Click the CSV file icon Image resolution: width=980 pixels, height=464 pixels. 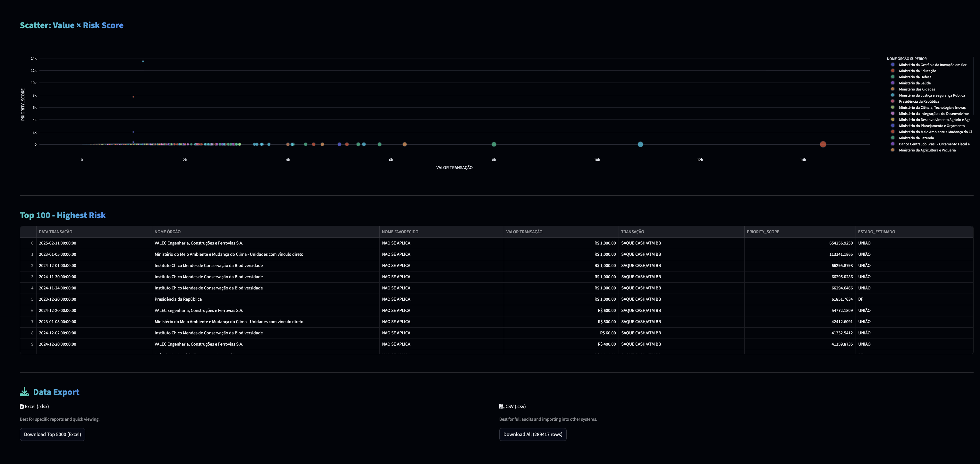pyautogui.click(x=502, y=407)
